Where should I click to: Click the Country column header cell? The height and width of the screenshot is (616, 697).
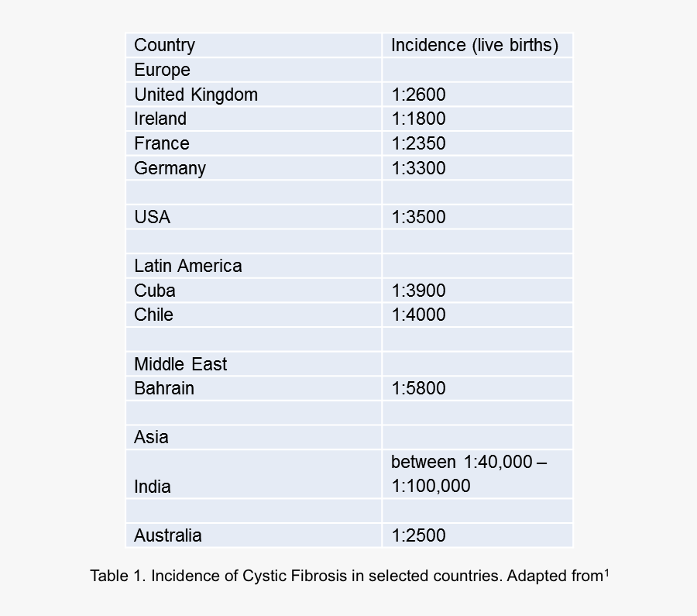pyautogui.click(x=165, y=45)
